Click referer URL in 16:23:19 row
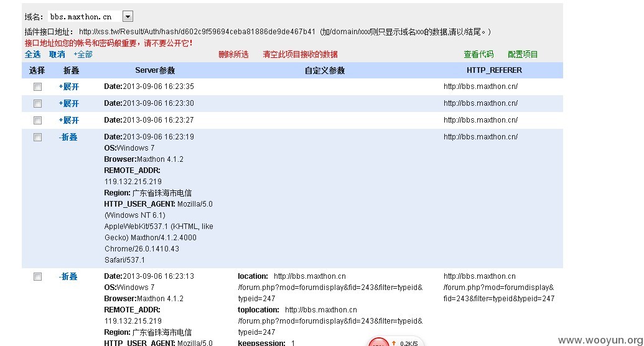The width and height of the screenshot is (644, 346). click(480, 137)
